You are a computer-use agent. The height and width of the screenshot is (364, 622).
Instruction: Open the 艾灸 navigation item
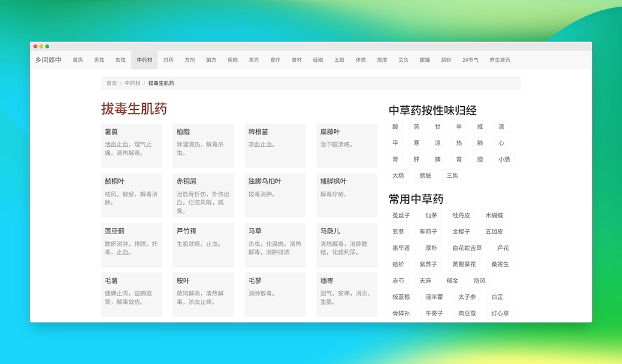click(404, 60)
